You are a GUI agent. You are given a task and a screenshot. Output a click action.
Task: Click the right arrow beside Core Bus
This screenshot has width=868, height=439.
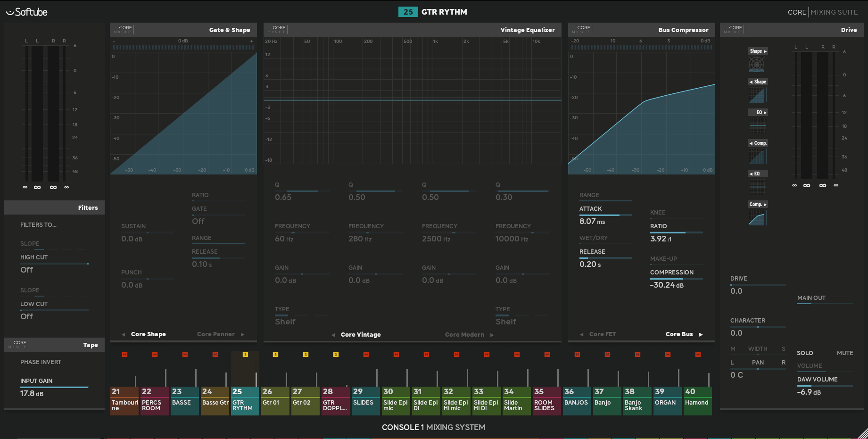point(701,334)
